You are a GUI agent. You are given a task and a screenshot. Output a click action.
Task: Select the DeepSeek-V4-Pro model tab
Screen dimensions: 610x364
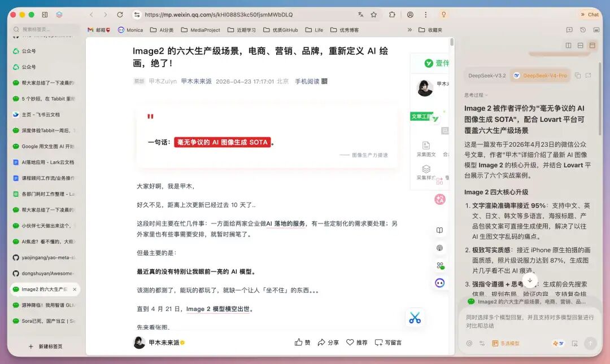point(541,76)
